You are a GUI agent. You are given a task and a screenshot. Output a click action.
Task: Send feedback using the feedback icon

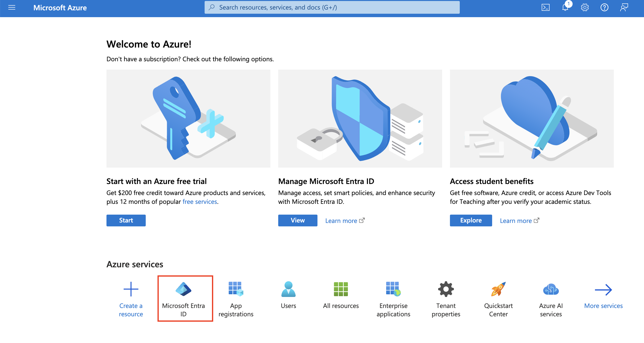click(624, 8)
